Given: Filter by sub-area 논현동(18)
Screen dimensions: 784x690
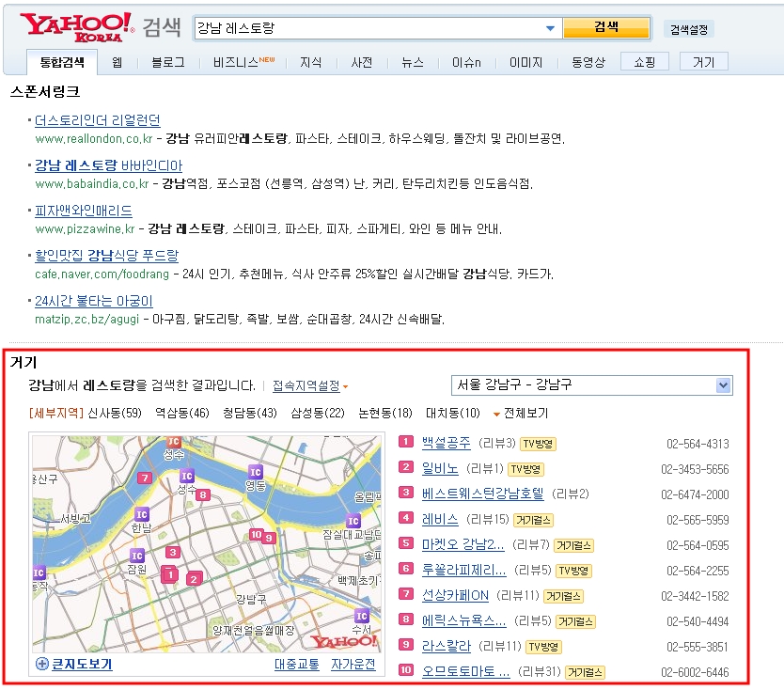Looking at the screenshot, I should pyautogui.click(x=385, y=413).
